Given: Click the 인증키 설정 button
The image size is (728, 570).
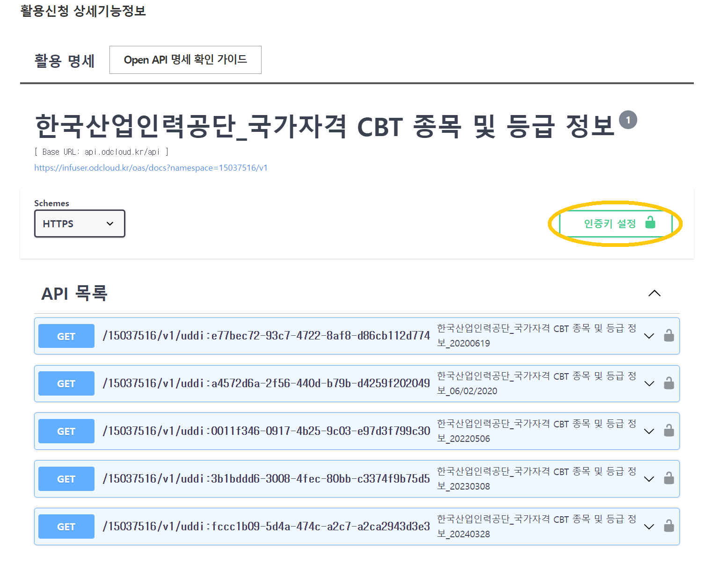Looking at the screenshot, I should [x=615, y=224].
